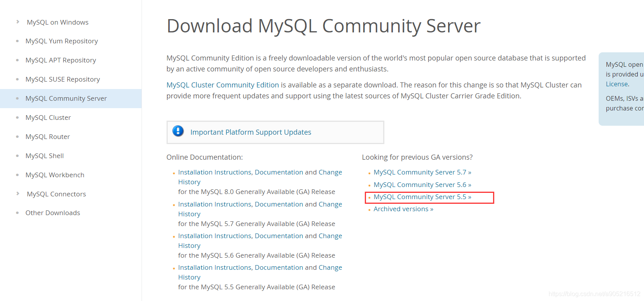
Task: Click 'for the MySQL 5.5 Generally Available' text
Action: [x=257, y=287]
